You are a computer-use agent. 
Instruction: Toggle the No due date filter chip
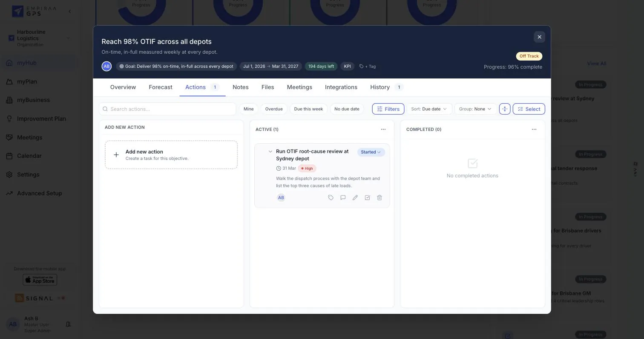(x=347, y=109)
